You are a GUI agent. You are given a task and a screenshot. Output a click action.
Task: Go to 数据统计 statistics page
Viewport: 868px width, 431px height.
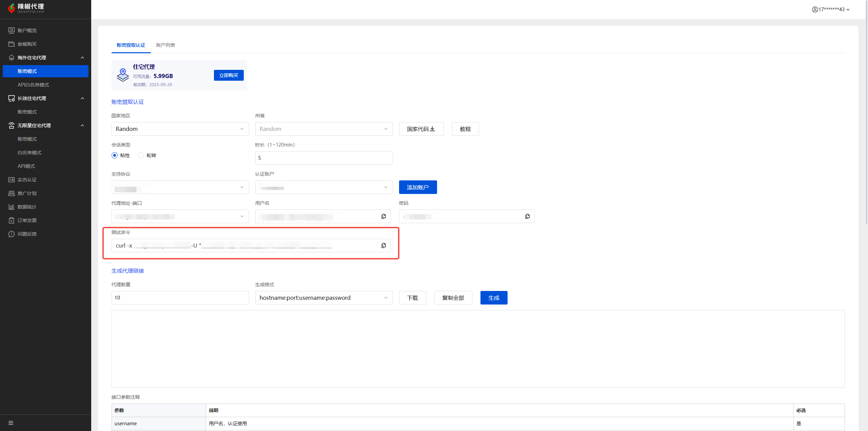[x=27, y=207]
